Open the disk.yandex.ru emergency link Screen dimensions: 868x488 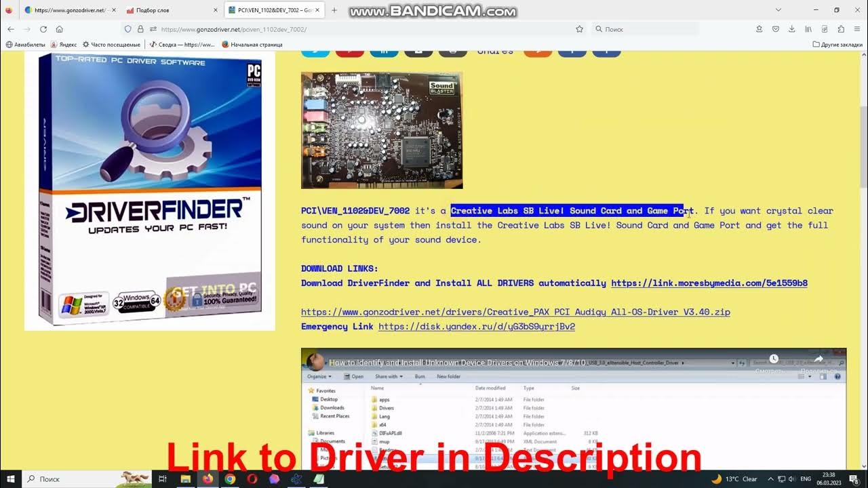[477, 327]
